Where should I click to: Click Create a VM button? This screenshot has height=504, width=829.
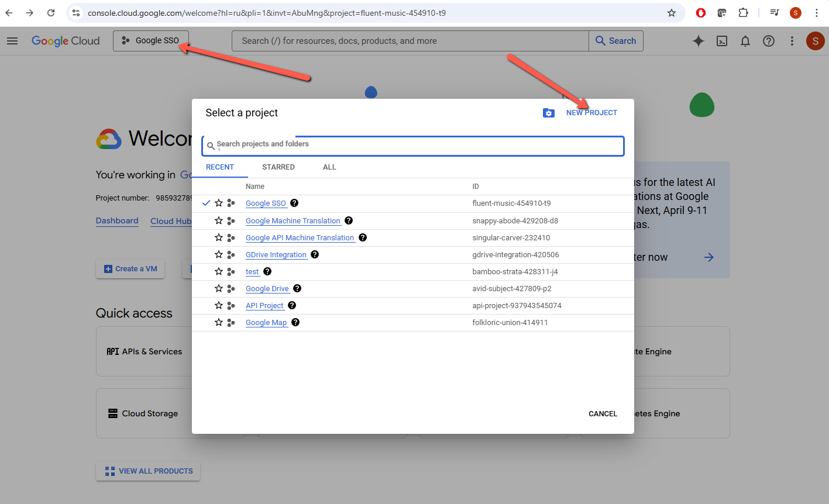tap(130, 269)
